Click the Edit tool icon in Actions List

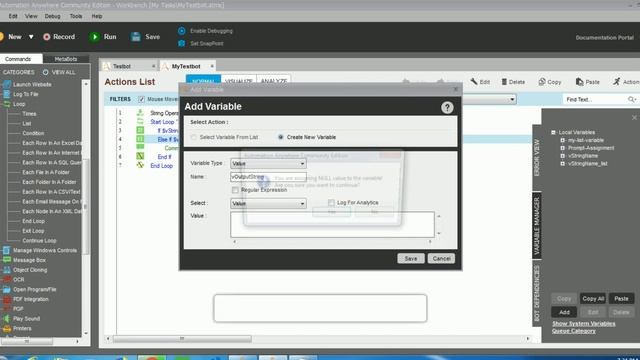coord(473,82)
